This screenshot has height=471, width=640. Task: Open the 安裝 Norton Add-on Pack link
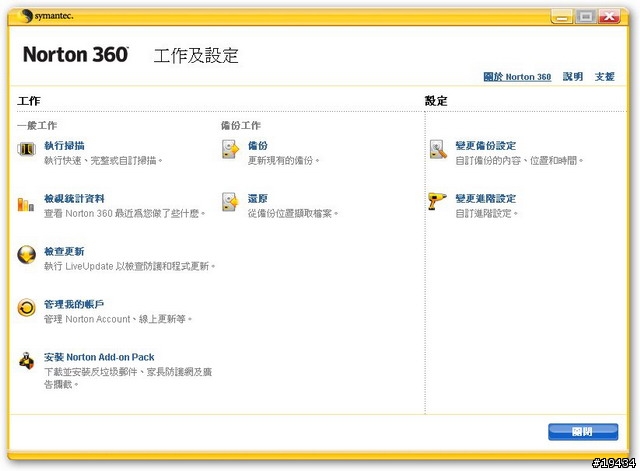[x=99, y=357]
